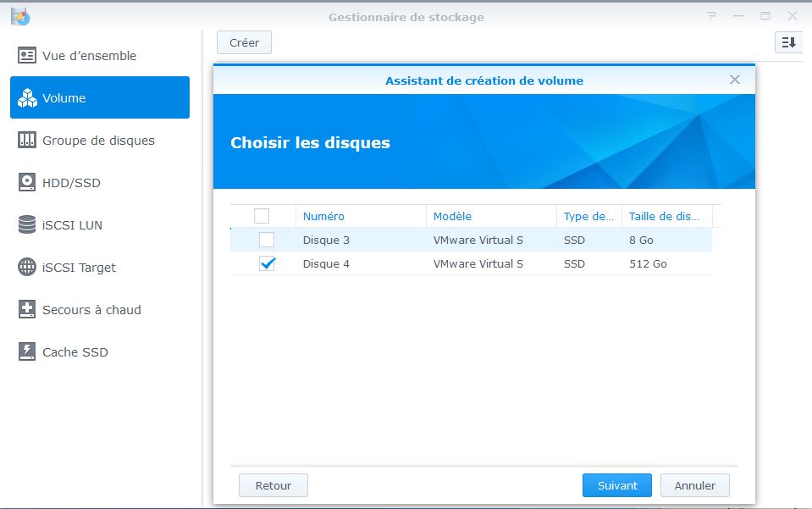The height and width of the screenshot is (509, 812).
Task: Check the Disque 3 checkbox
Action: coord(267,240)
